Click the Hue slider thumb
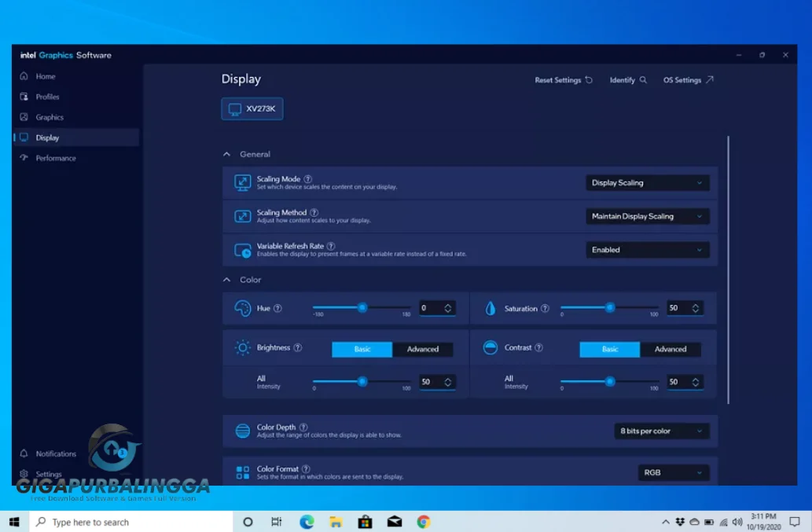Image resolution: width=812 pixels, height=532 pixels. pyautogui.click(x=362, y=308)
